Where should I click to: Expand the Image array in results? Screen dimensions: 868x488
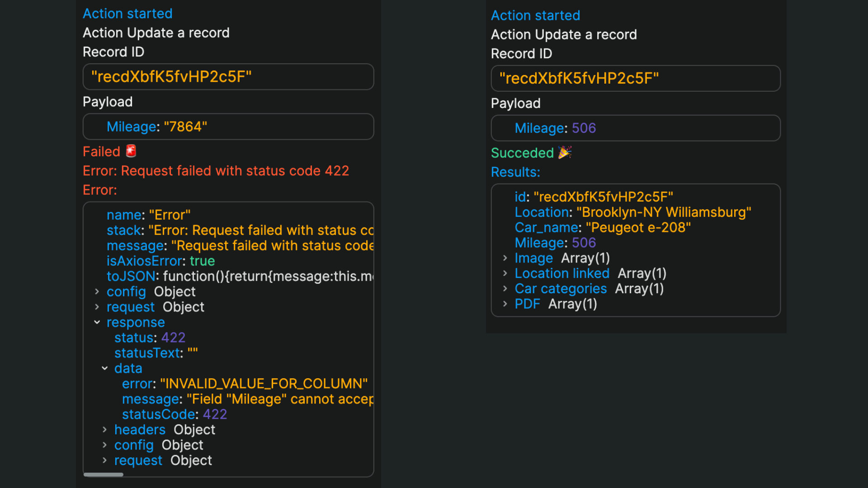tap(505, 258)
